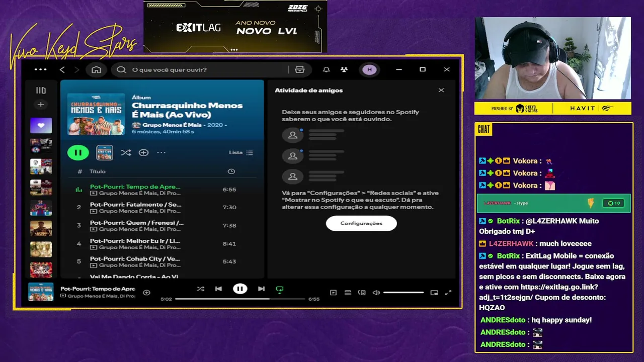The width and height of the screenshot is (644, 362).
Task: Toggle the Now Playing view icon
Action: point(333,293)
